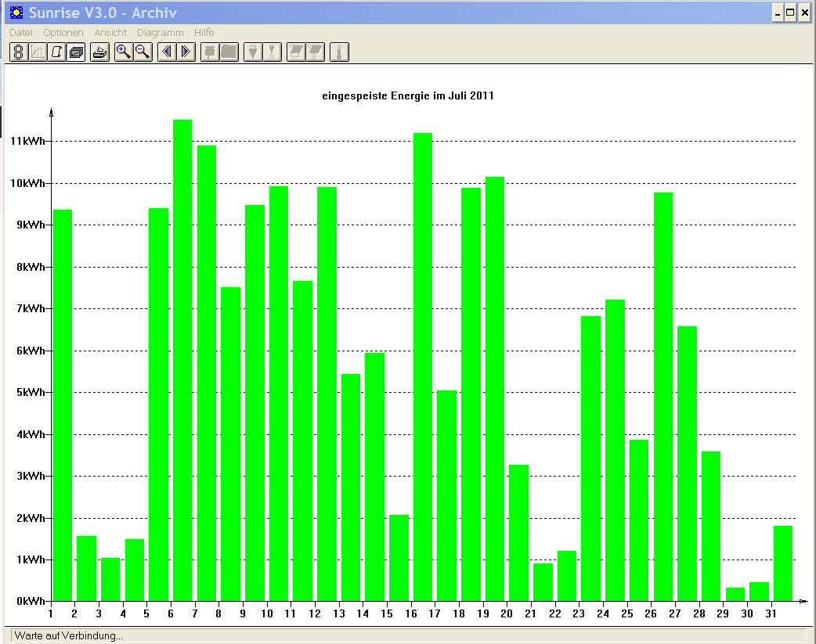Click the greyed-out plug connect icon
Screen dimensions: 816x644
[253, 52]
